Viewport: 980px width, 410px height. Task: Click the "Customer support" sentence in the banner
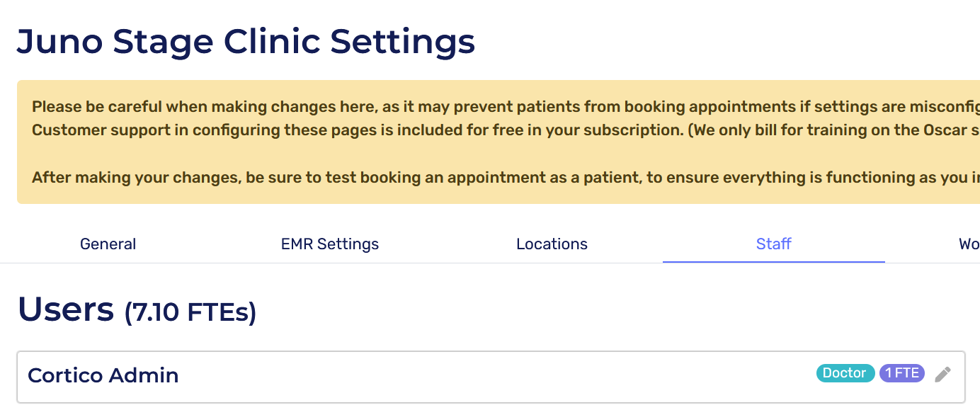pyautogui.click(x=354, y=130)
